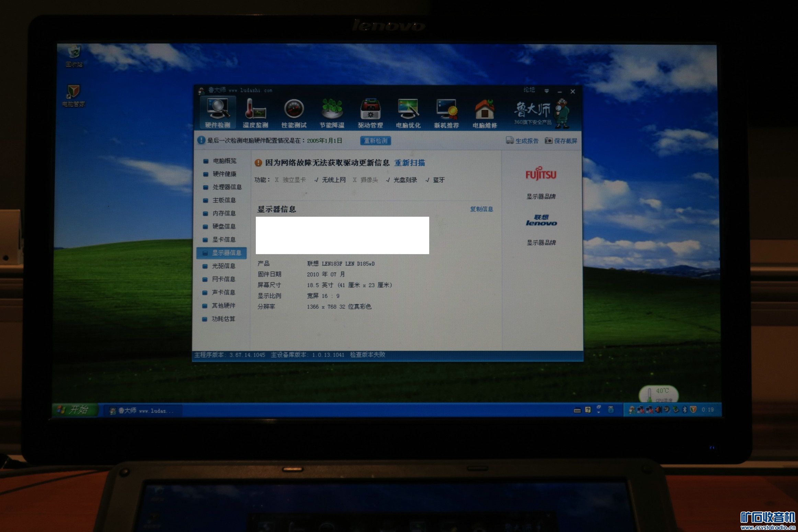Click the 主程序版本 3.67.14.1045 status text
This screenshot has width=798, height=532.
[230, 355]
